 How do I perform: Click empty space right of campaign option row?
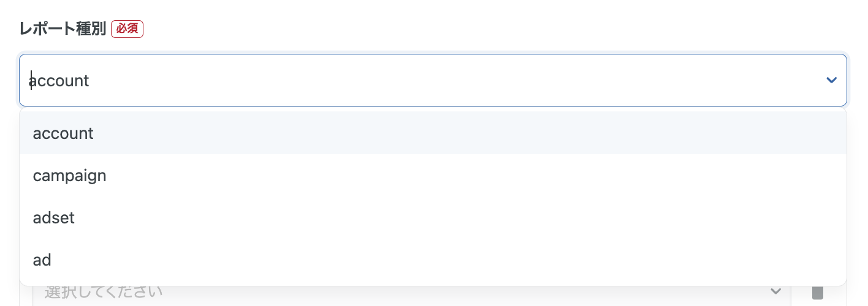pyautogui.click(x=490, y=176)
